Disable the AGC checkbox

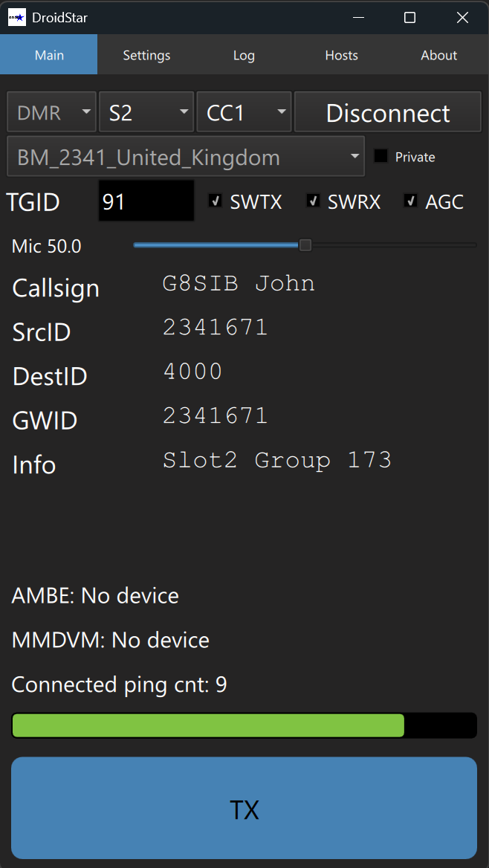point(410,201)
